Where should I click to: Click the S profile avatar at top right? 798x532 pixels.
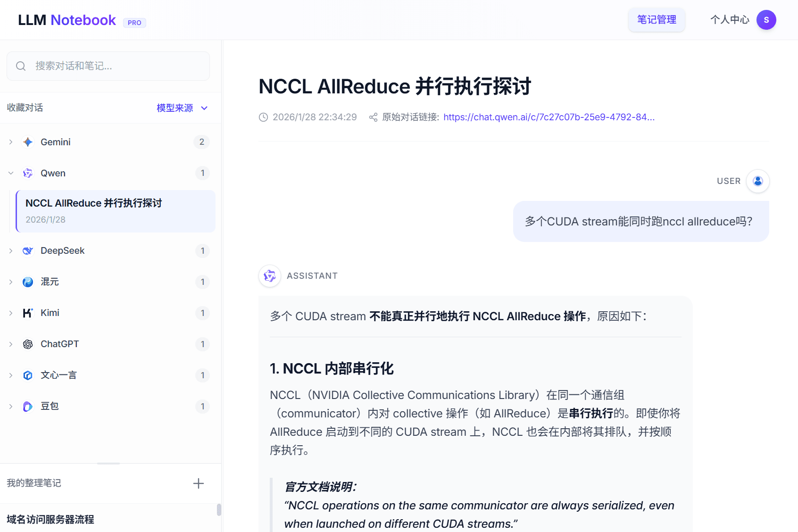click(x=766, y=20)
